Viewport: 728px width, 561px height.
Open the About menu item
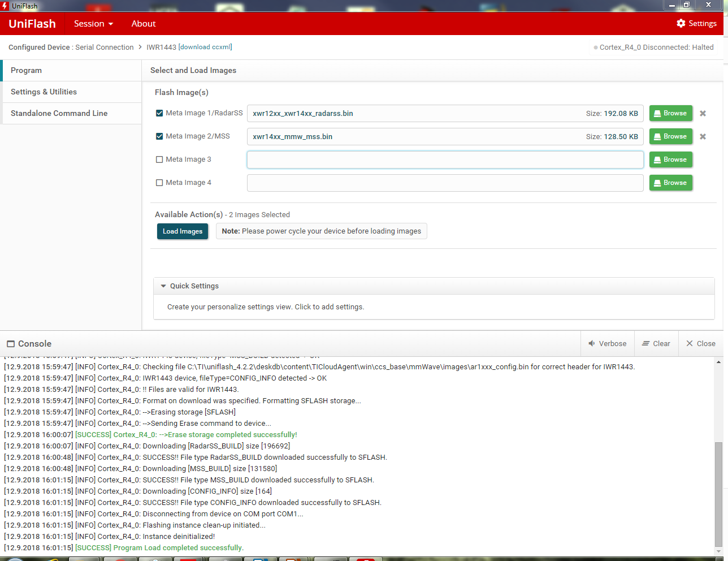pyautogui.click(x=144, y=24)
